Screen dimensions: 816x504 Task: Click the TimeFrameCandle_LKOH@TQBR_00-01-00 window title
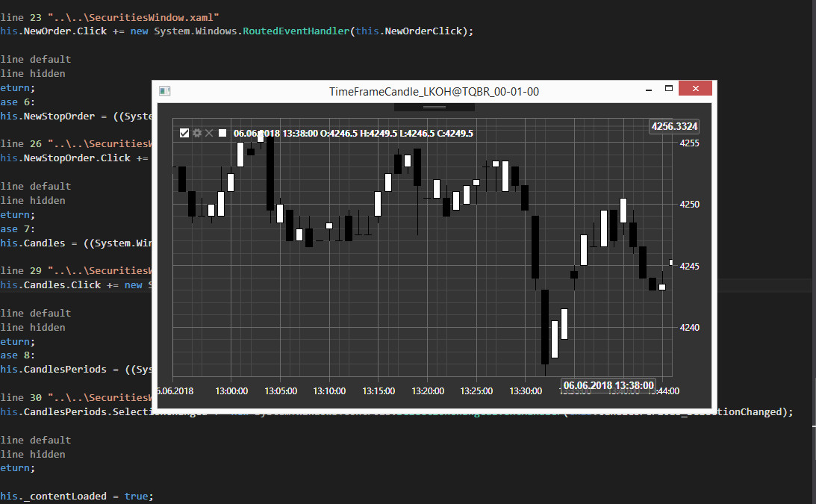pos(434,91)
